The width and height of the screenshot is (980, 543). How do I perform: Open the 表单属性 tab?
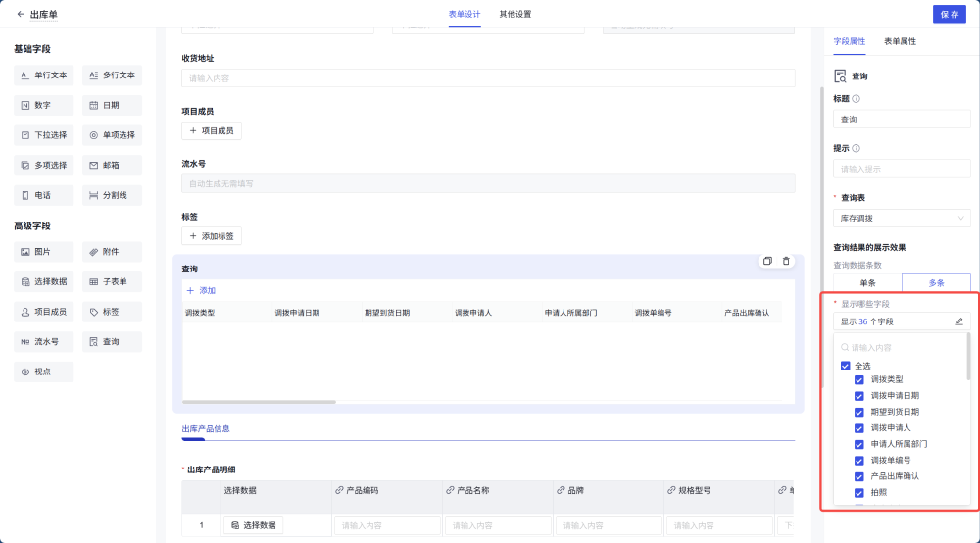(x=900, y=41)
